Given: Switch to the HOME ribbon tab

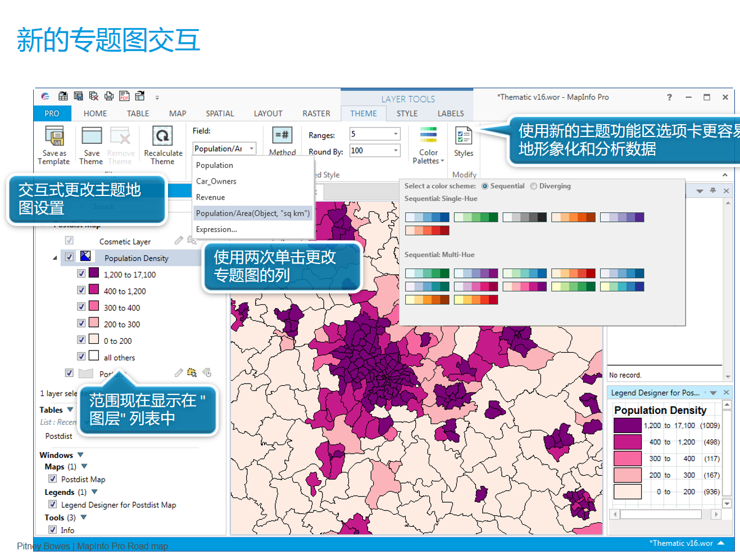Looking at the screenshot, I should [95, 113].
